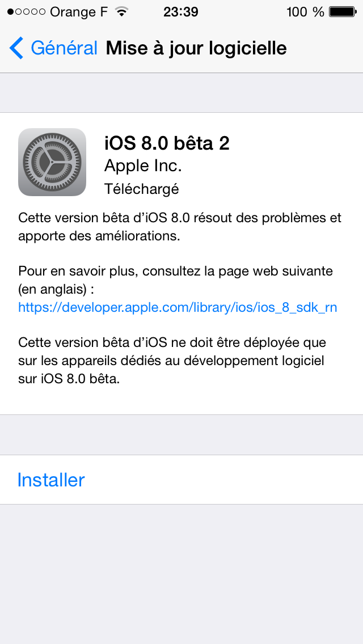Tap the Mise à jour logicielle title
363x644 pixels.
click(x=196, y=48)
